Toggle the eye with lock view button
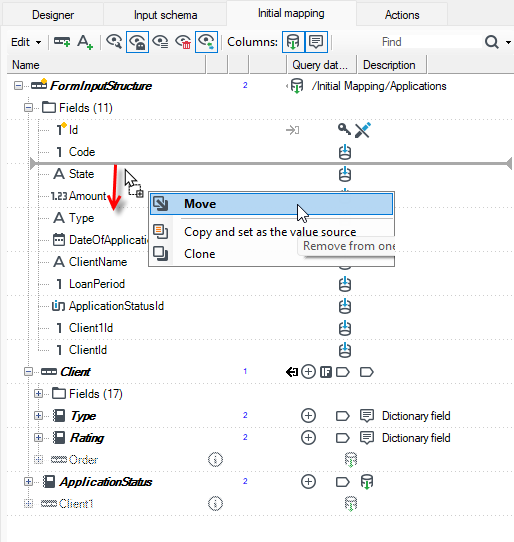Viewport: 514px width, 542px height. [137, 42]
